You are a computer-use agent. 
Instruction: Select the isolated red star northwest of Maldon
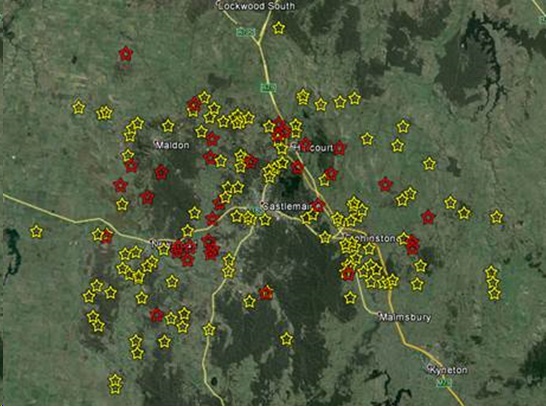point(126,54)
